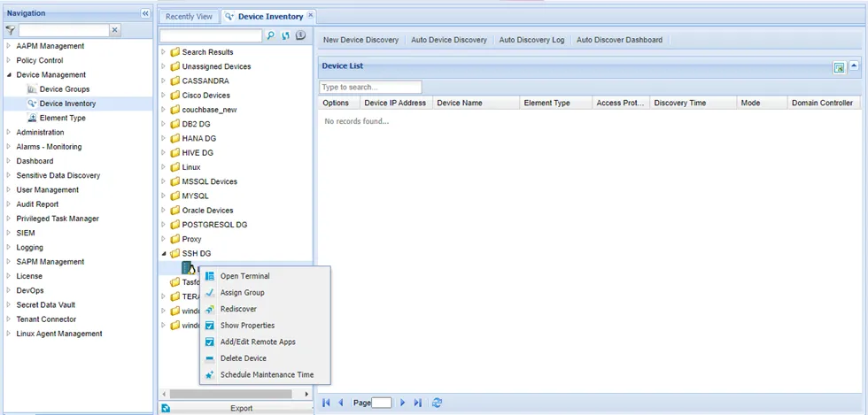Sort by Element Type column header

[x=556, y=103]
